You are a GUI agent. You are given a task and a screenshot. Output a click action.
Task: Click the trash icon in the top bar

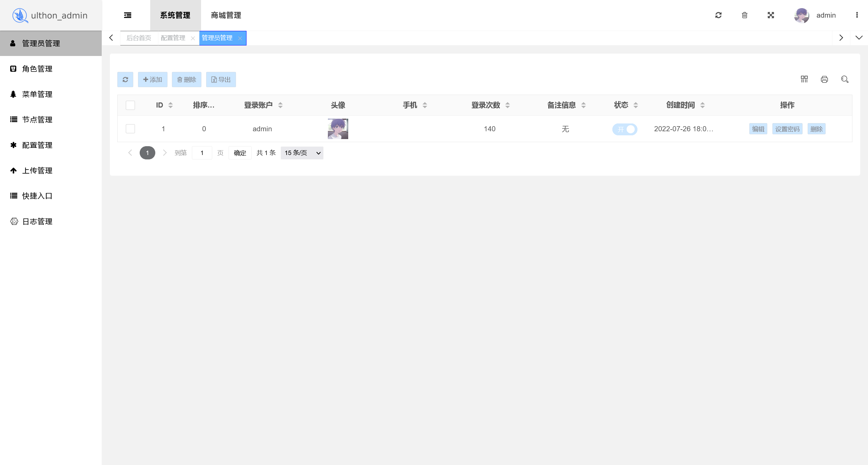[x=744, y=15]
